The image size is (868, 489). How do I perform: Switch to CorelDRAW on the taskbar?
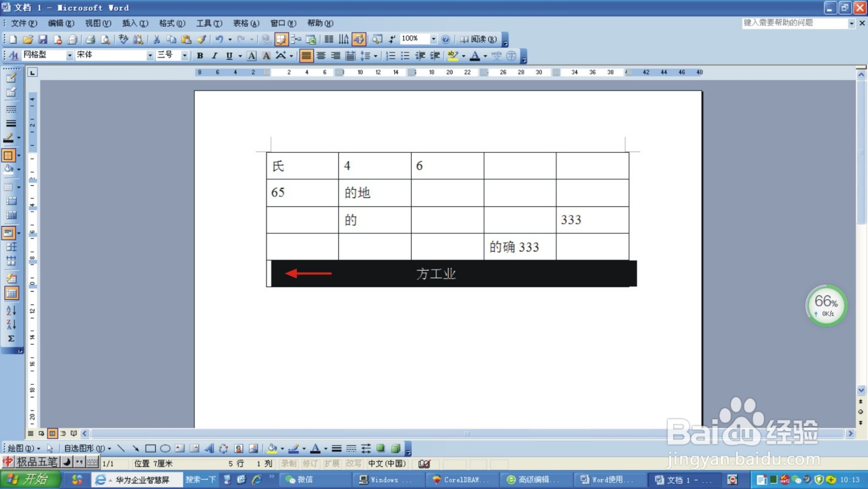[461, 479]
